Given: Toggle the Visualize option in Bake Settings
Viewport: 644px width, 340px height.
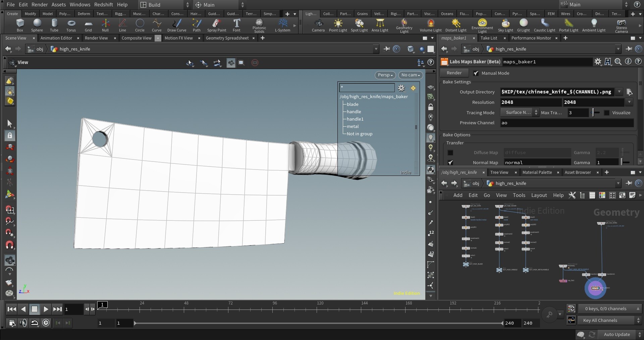Looking at the screenshot, I should [607, 113].
